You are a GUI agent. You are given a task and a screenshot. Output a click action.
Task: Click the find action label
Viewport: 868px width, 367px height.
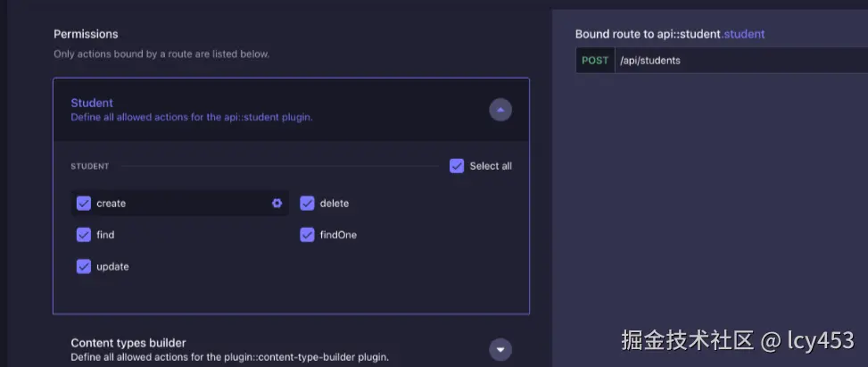pyautogui.click(x=105, y=235)
